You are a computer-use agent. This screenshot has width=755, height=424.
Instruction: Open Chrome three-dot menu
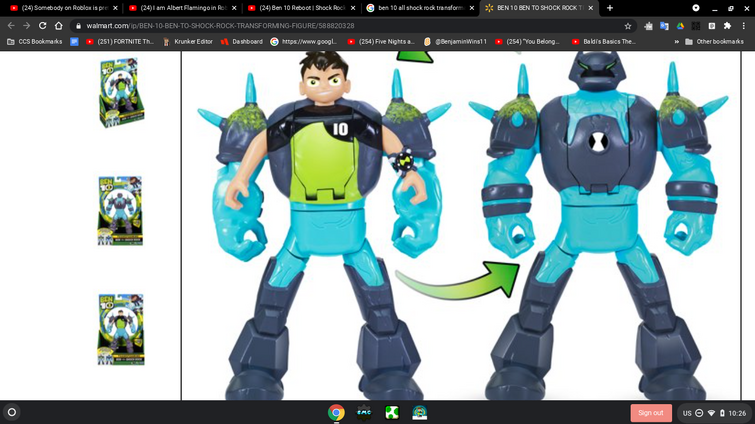(x=743, y=26)
